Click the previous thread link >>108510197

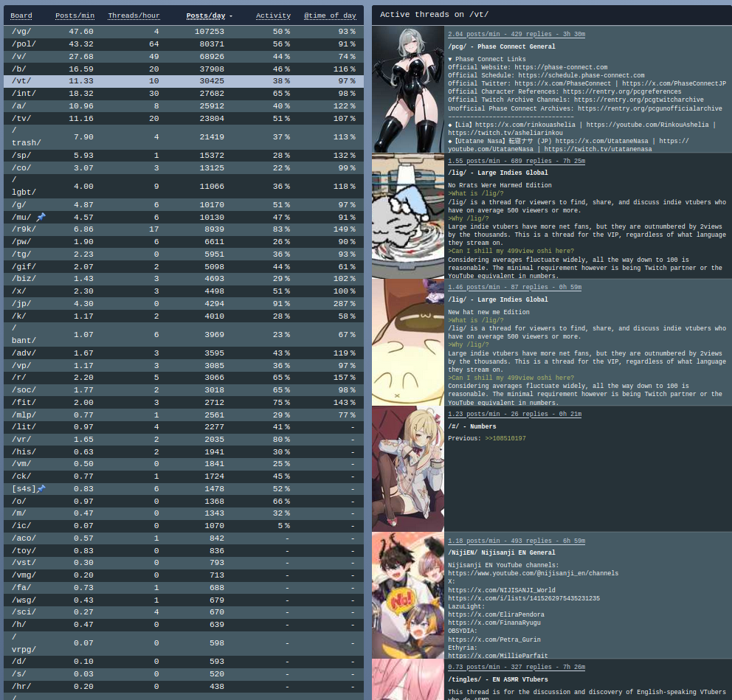tap(505, 438)
